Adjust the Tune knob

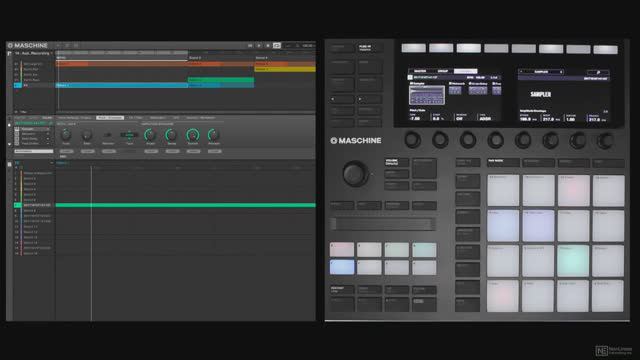pos(66,135)
